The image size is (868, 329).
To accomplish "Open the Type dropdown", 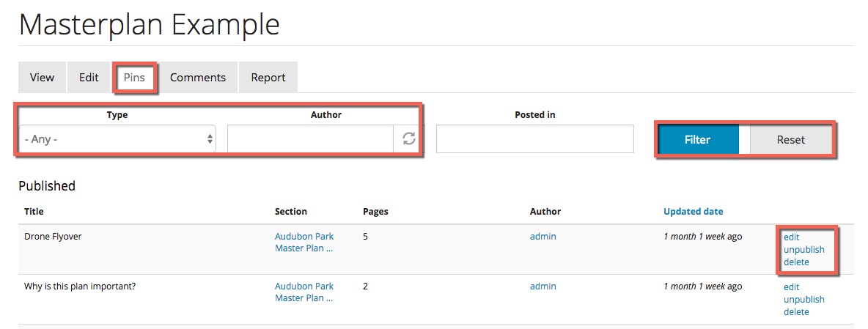I will pyautogui.click(x=117, y=139).
